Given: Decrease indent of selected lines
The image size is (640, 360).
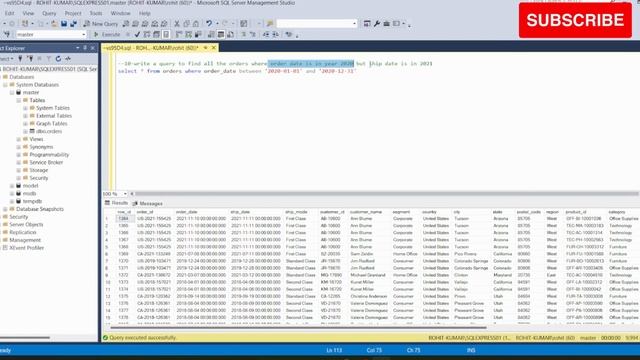Looking at the screenshot, I should click(266, 35).
